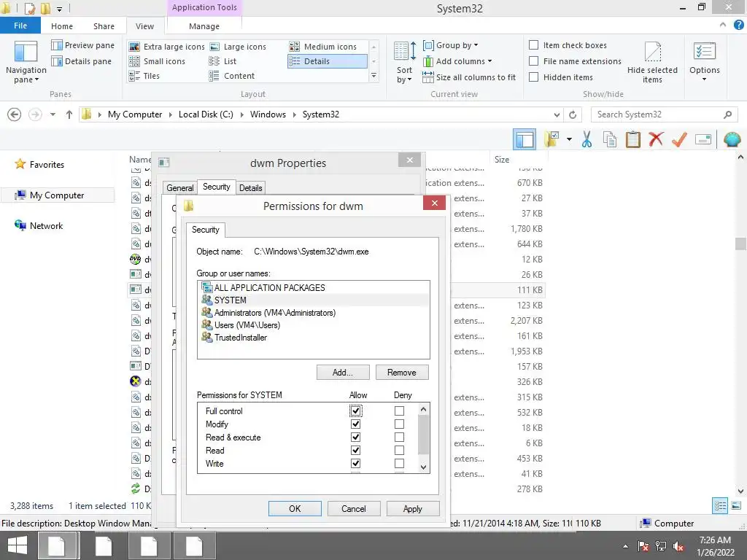Check Deny for Read & execute
The height and width of the screenshot is (560, 747).
click(x=399, y=437)
